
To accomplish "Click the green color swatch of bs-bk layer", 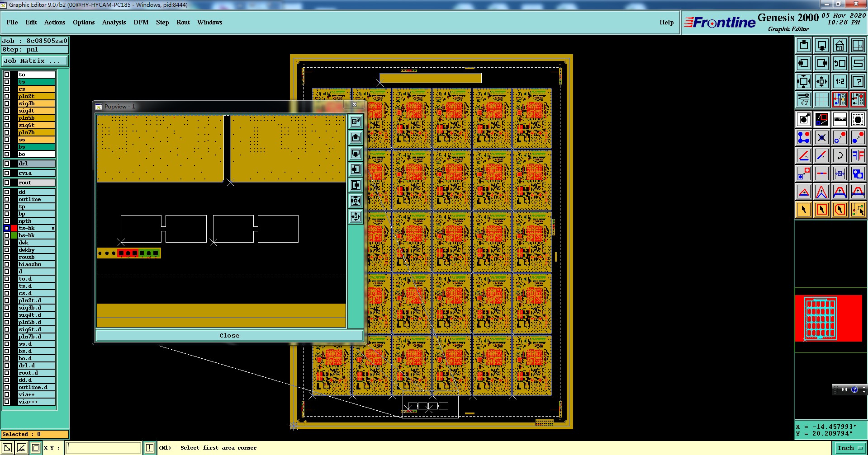I will pos(14,235).
